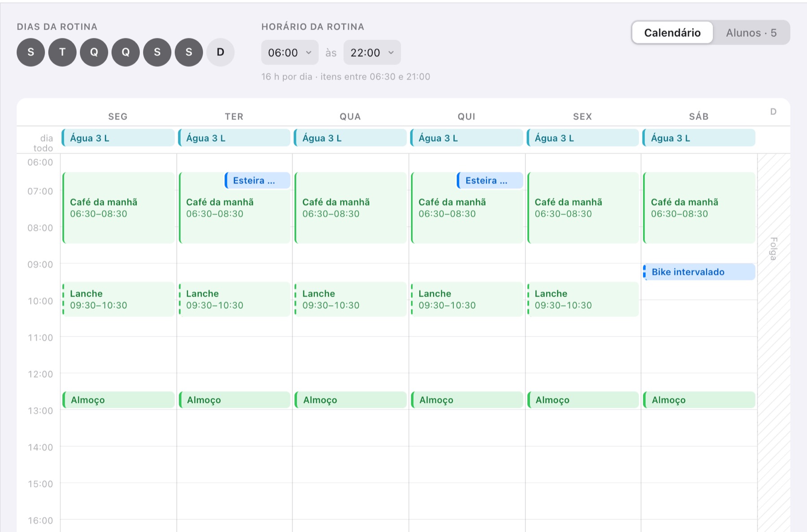Toggle the third S (Saturday) day button
This screenshot has width=807, height=532.
coord(189,52)
